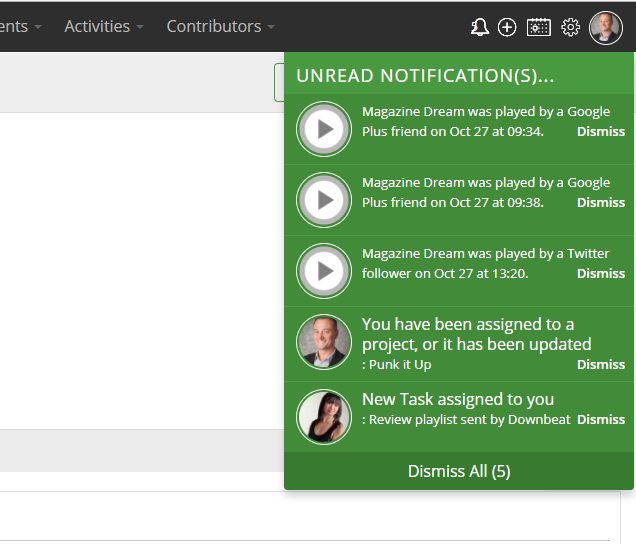
Task: Open the Contributors menu
Action: [x=221, y=26]
